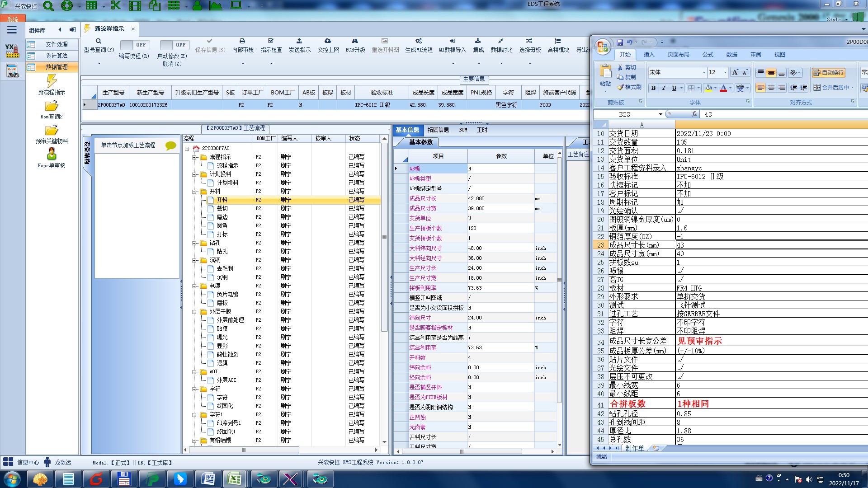Click the 生成MI流程 gears icon
Screen dimensions: 868x488
point(419,41)
